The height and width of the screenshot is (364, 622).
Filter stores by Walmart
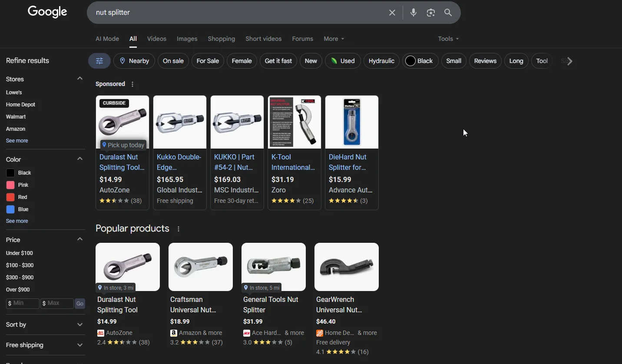(x=16, y=117)
